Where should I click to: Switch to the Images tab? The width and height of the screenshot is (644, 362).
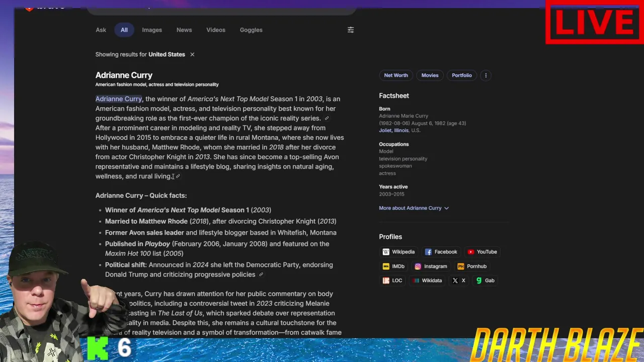pos(152,30)
